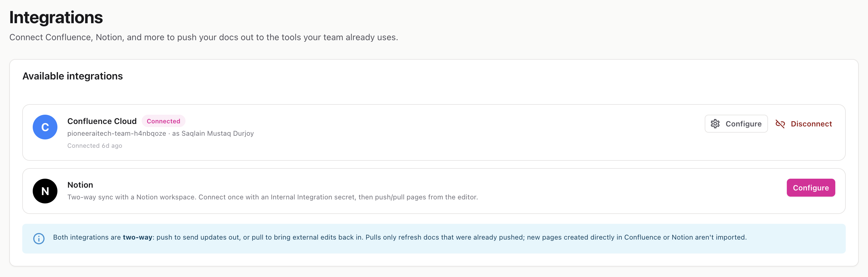868x277 pixels.
Task: Click the Confluence Cloud integration name
Action: click(x=102, y=121)
